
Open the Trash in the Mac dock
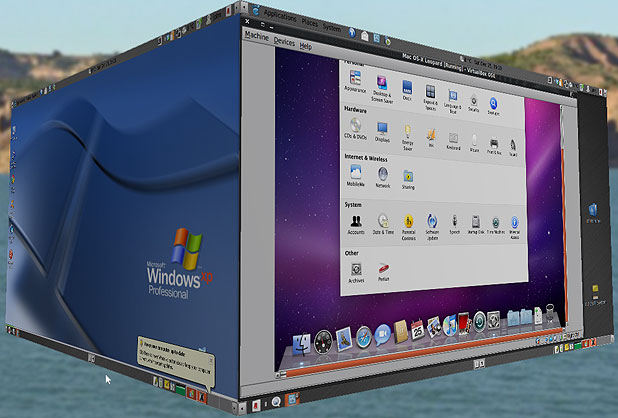pyautogui.click(x=551, y=313)
